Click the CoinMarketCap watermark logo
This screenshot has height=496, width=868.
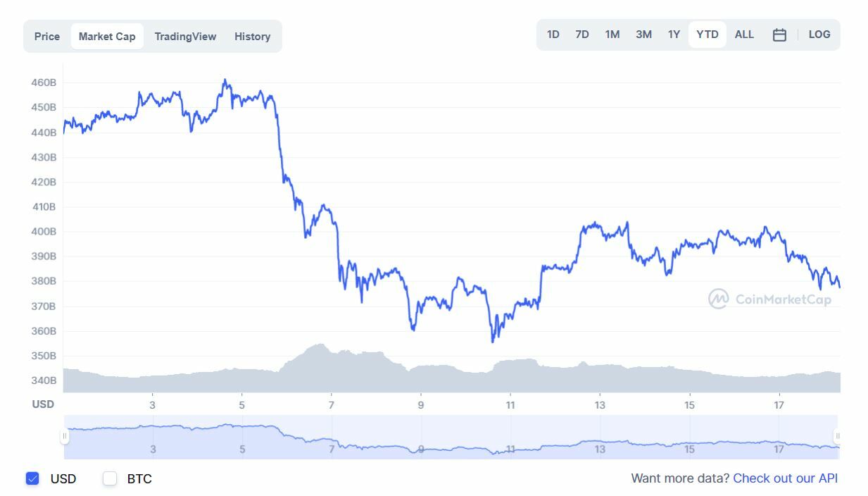click(x=769, y=299)
